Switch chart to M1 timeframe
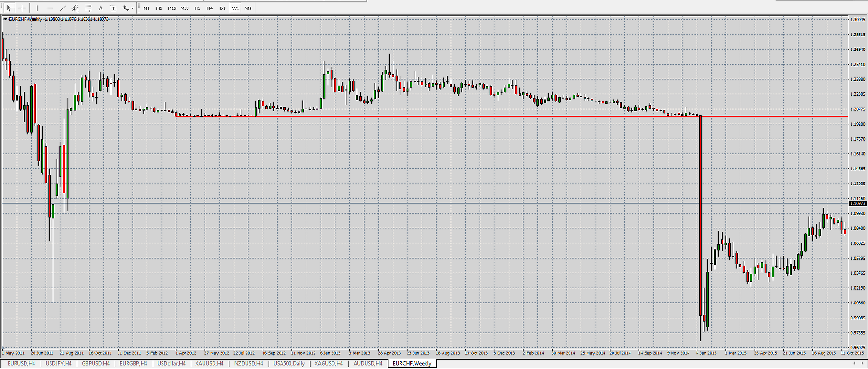This screenshot has width=868, height=369. coord(146,8)
